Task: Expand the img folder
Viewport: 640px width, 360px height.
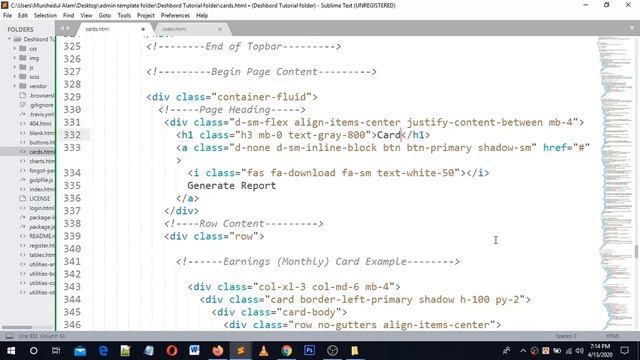Action: (15, 58)
